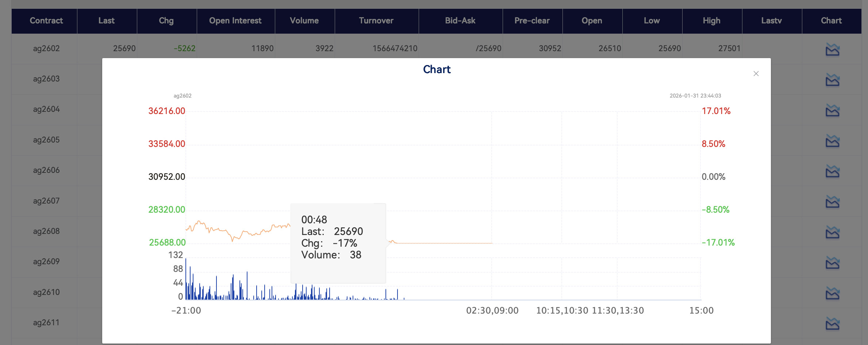Click the Contract column header
The height and width of the screenshot is (345, 868).
coord(46,21)
